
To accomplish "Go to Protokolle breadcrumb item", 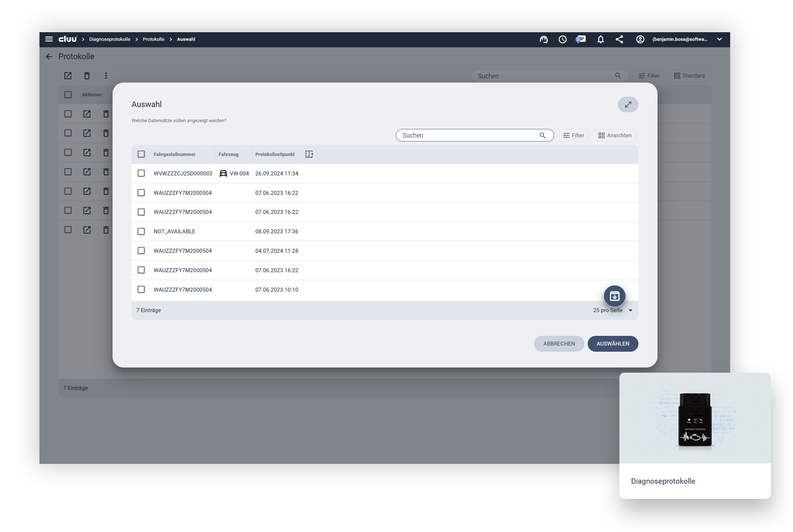I will click(153, 39).
